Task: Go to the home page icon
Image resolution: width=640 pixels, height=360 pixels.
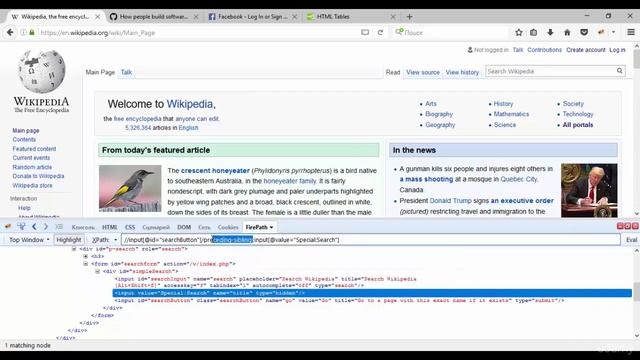Action: pyautogui.click(x=567, y=32)
